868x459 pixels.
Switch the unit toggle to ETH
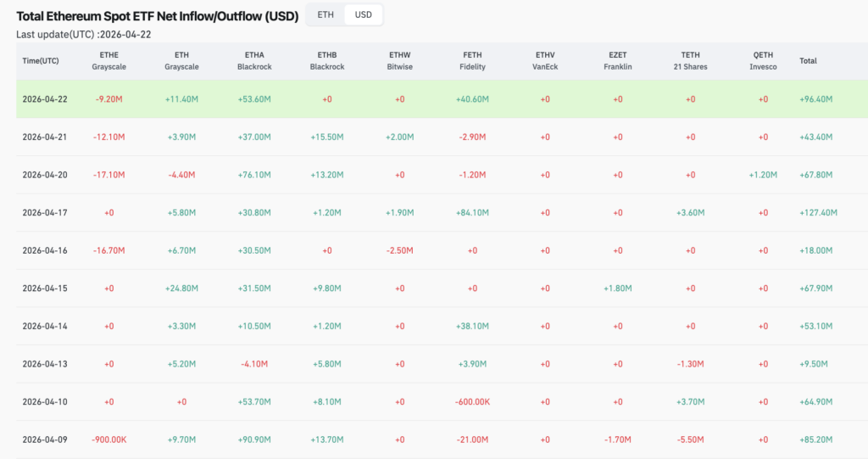325,15
